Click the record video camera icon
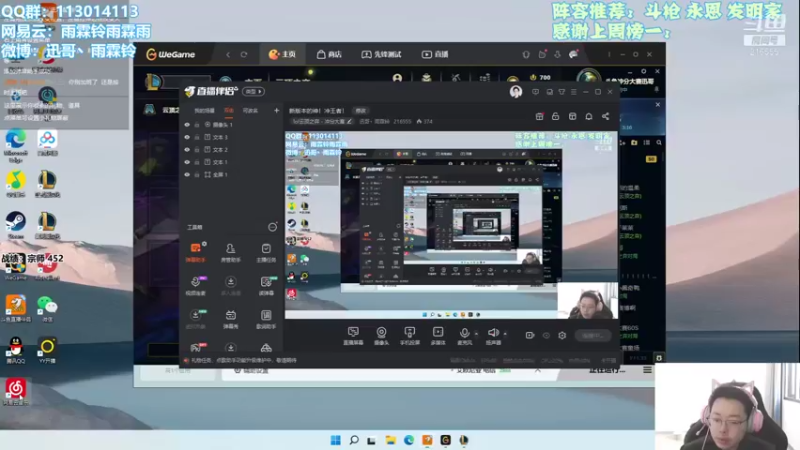 point(530,335)
